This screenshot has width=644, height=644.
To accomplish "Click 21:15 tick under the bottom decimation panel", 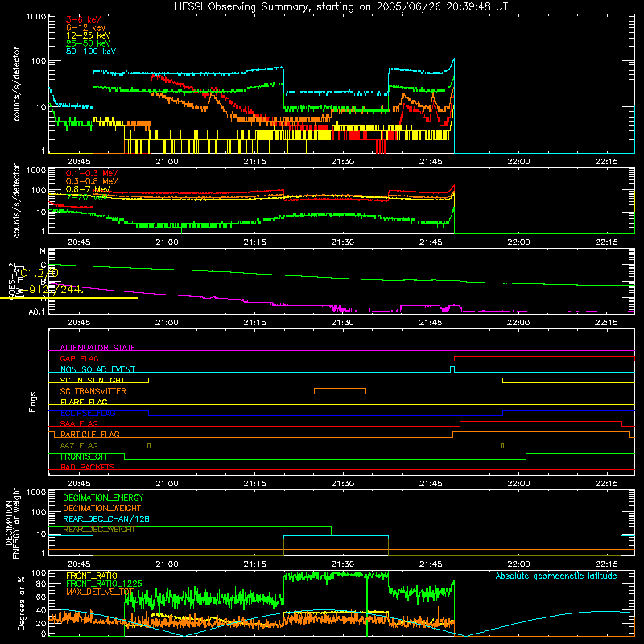I will tap(254, 564).
